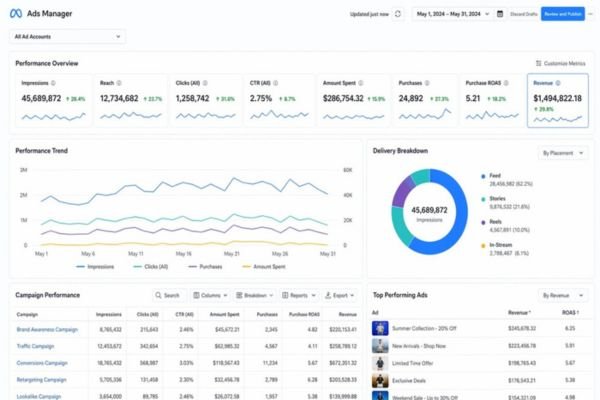Viewport: 600px width, 400px height.
Task: Select the Purchase ROAS metric card
Action: (x=492, y=100)
